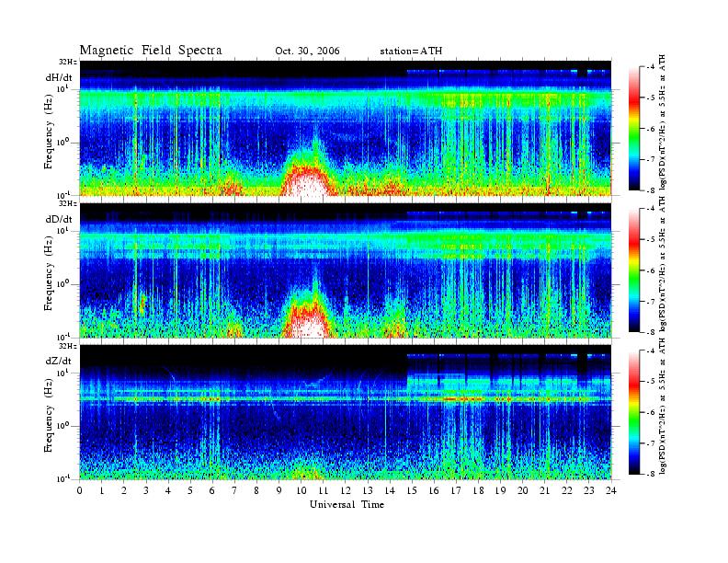Click the "Universal Time" axis label

[x=347, y=504]
